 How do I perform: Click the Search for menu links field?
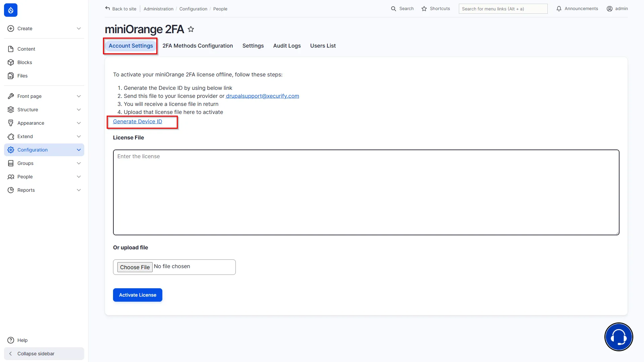pyautogui.click(x=503, y=9)
